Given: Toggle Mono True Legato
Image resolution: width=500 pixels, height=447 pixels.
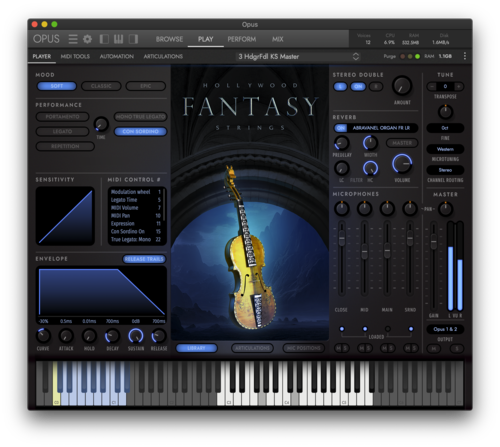Looking at the screenshot, I should pos(140,117).
